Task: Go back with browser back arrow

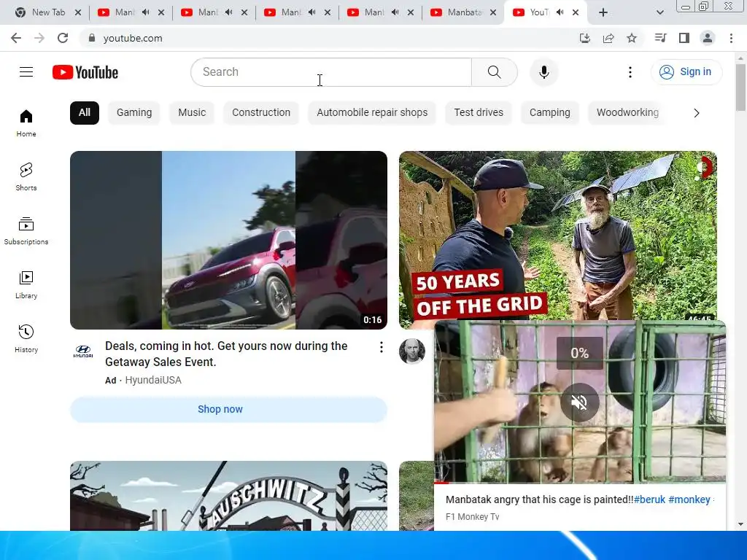Action: click(16, 38)
